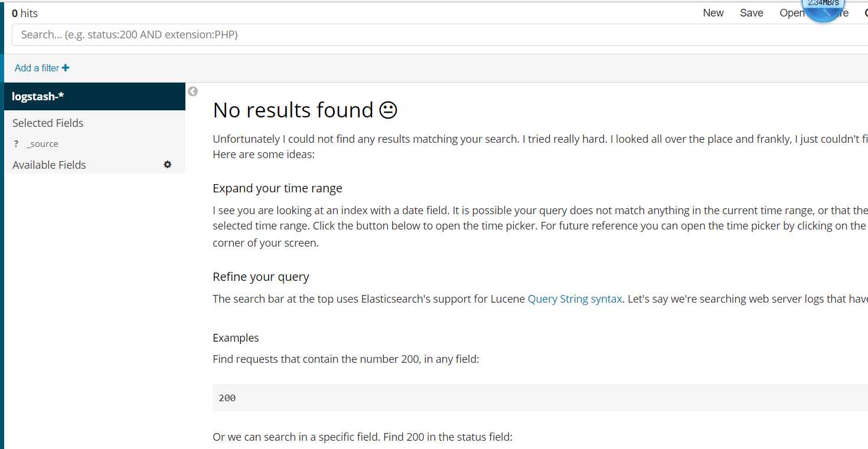
Task: Save the current search
Action: (x=752, y=13)
